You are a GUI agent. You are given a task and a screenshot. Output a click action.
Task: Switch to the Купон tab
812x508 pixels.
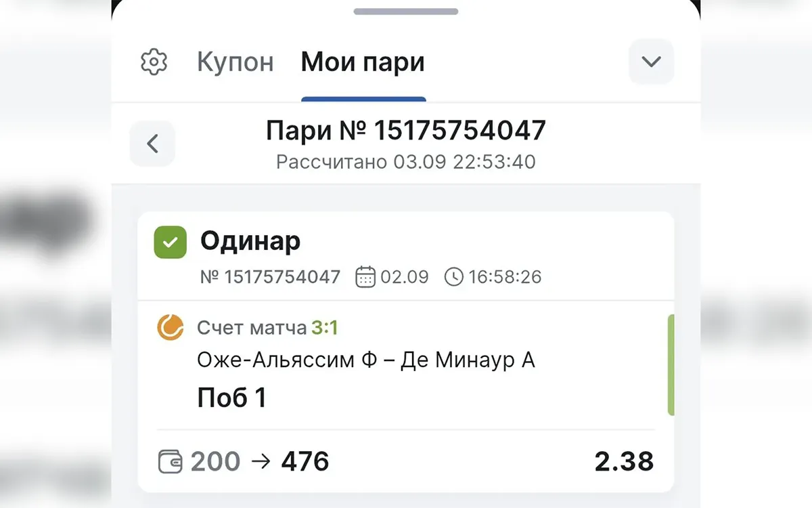pyautogui.click(x=234, y=62)
